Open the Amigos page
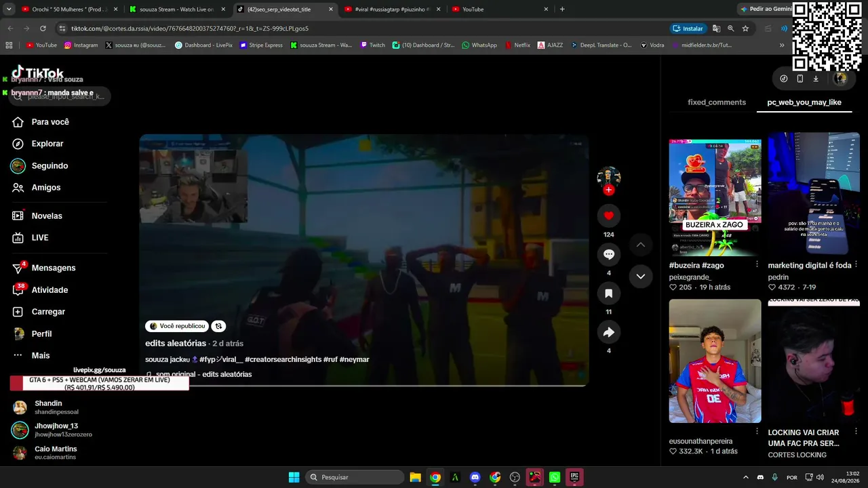This screenshot has height=488, width=868. coord(37,188)
